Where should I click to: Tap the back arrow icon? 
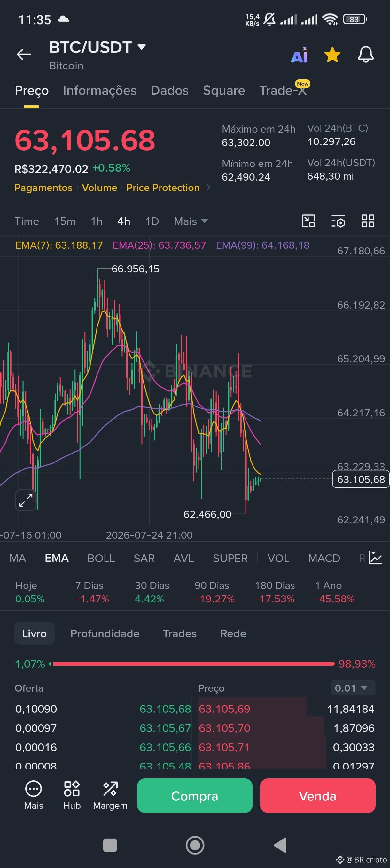pyautogui.click(x=24, y=54)
